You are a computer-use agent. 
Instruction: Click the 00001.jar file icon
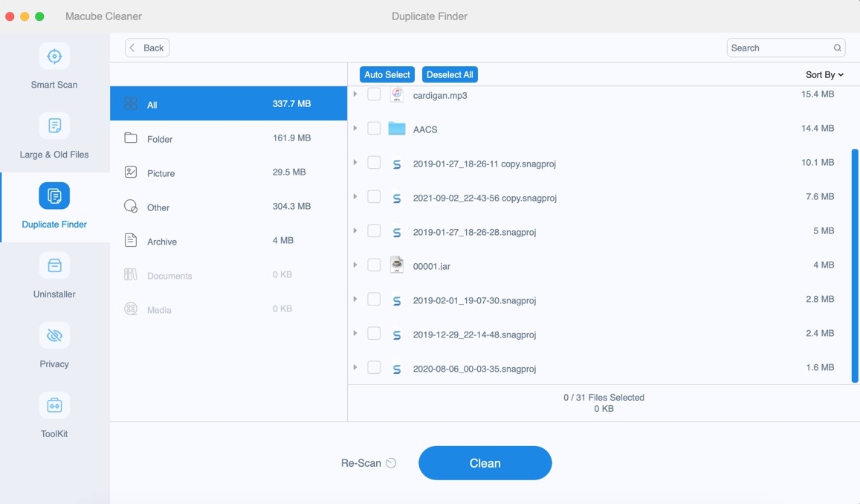(396, 265)
